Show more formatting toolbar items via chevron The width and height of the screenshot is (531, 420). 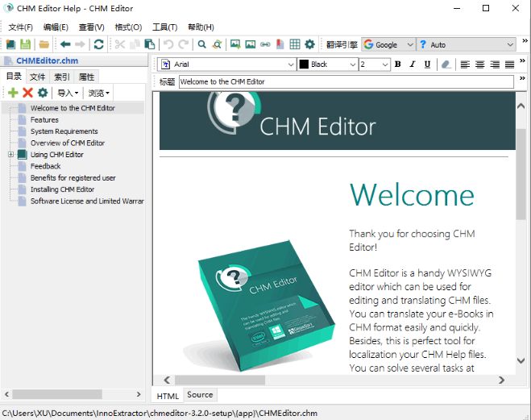click(522, 60)
